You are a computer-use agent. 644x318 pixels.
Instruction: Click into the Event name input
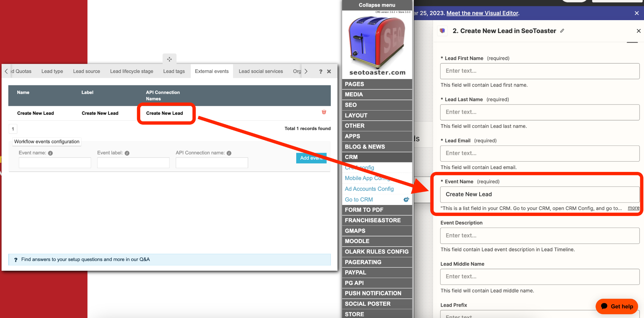click(55, 163)
